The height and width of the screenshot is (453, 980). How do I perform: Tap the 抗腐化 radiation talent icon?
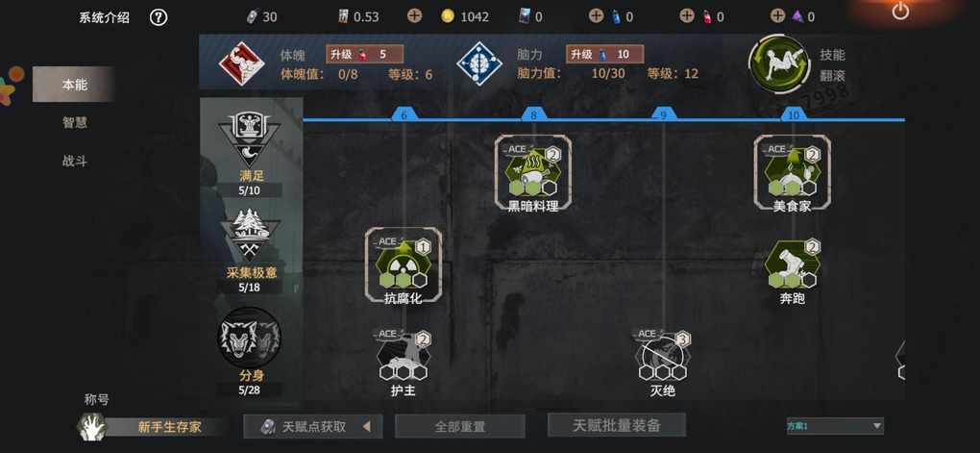point(404,264)
